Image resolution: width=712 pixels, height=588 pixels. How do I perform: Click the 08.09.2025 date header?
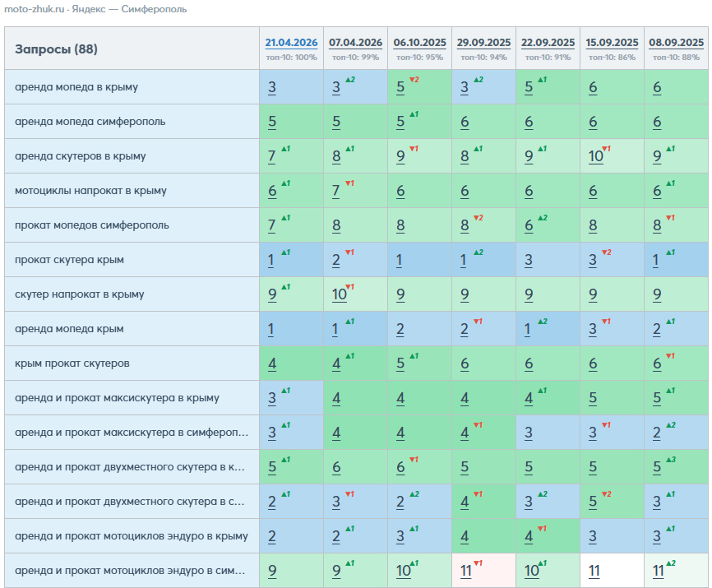[676, 43]
